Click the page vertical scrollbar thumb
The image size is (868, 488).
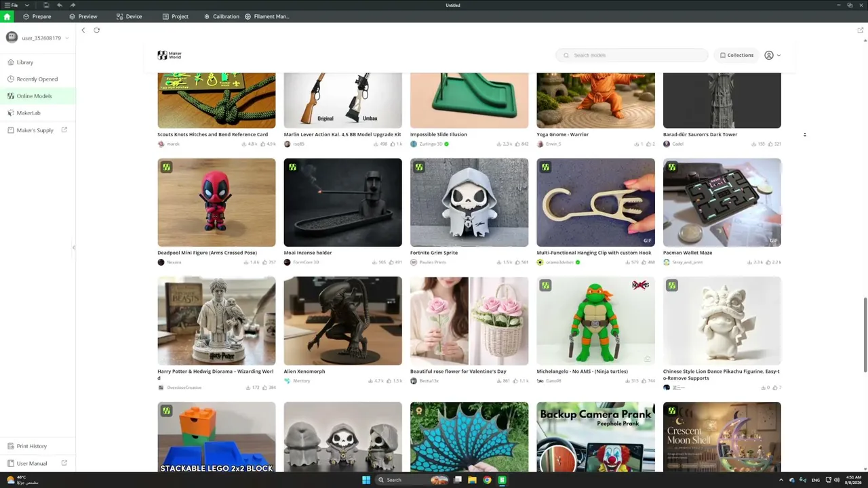[865, 335]
